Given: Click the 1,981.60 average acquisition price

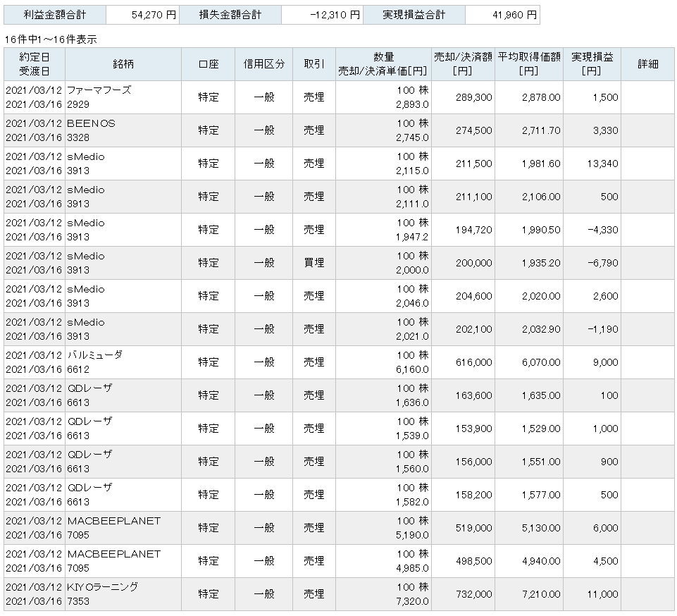Looking at the screenshot, I should 541,164.
